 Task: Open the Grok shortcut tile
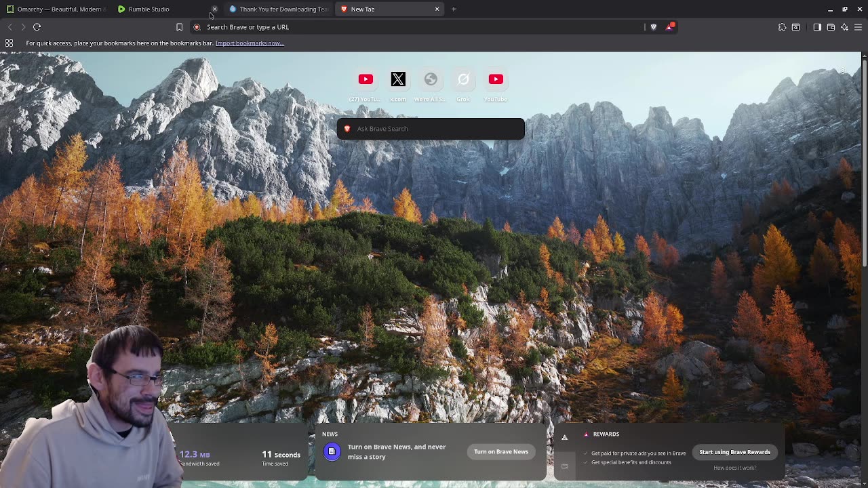click(463, 80)
